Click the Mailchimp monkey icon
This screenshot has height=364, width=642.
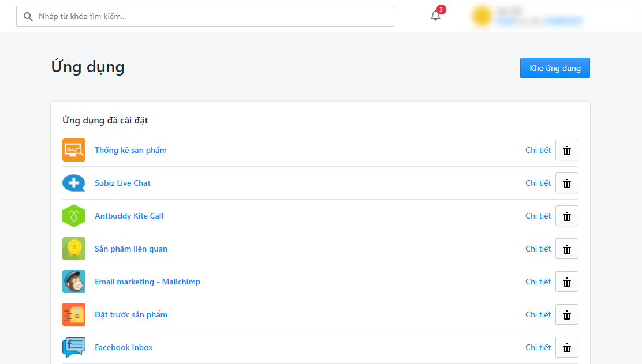coord(74,282)
